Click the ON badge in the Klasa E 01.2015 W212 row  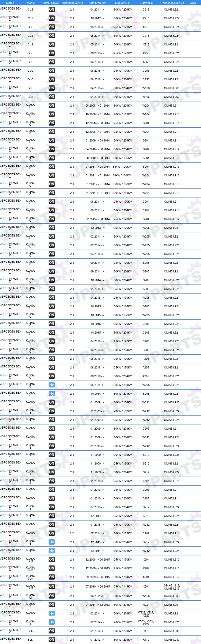pos(52,525)
